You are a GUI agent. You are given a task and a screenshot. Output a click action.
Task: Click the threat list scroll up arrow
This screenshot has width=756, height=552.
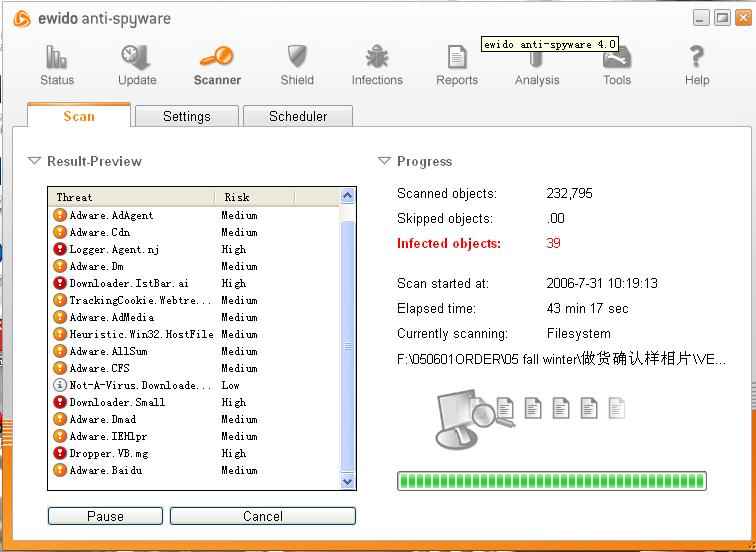348,196
